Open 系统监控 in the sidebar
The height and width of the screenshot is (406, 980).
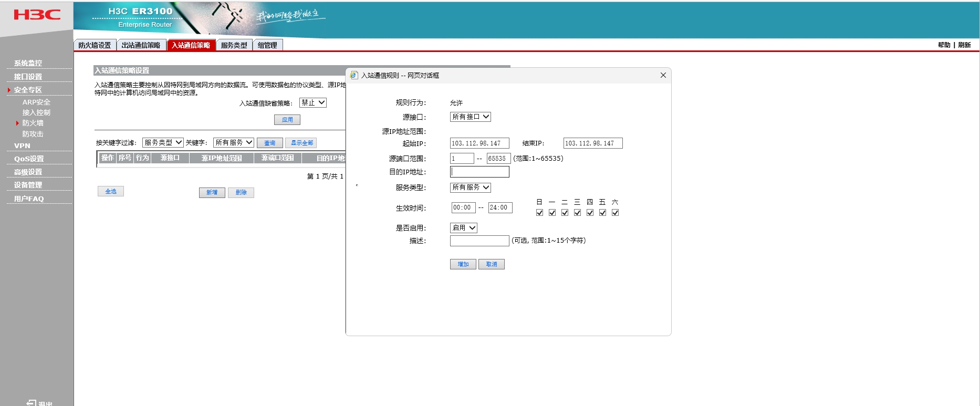pyautogui.click(x=28, y=63)
